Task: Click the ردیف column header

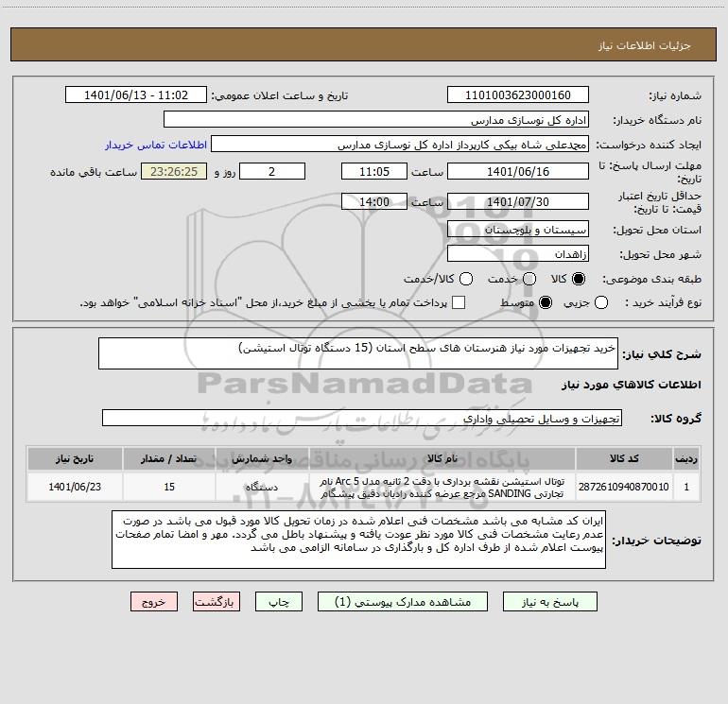Action: pos(686,458)
